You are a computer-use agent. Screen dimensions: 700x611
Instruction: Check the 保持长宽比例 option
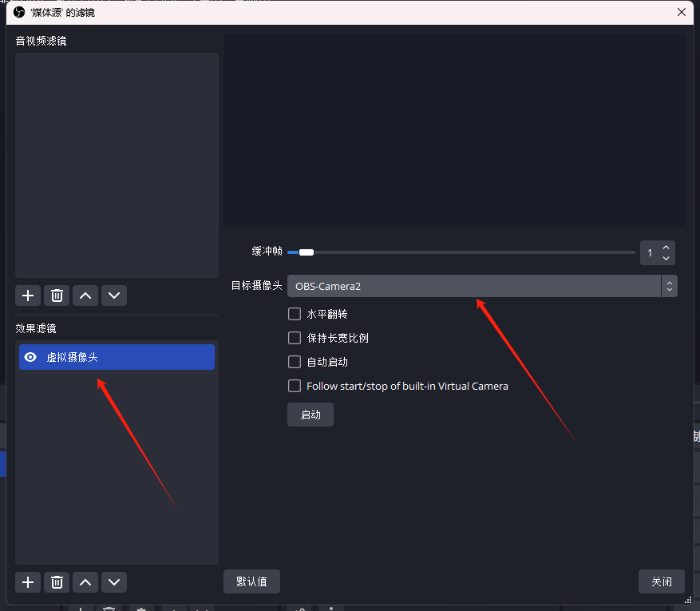[x=295, y=338]
